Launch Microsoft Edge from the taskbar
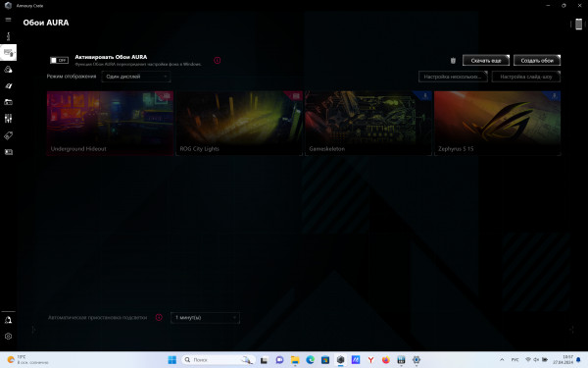 pos(310,360)
